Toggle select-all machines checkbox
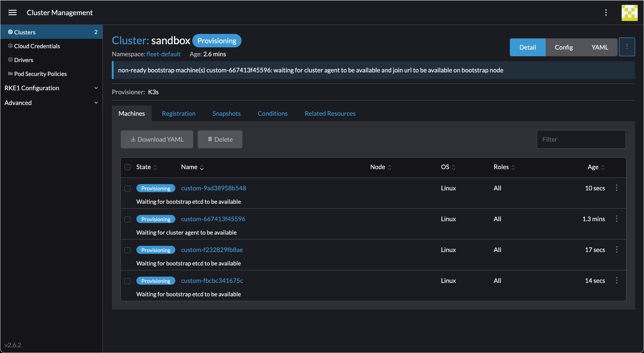This screenshot has height=353, width=644. click(x=128, y=167)
